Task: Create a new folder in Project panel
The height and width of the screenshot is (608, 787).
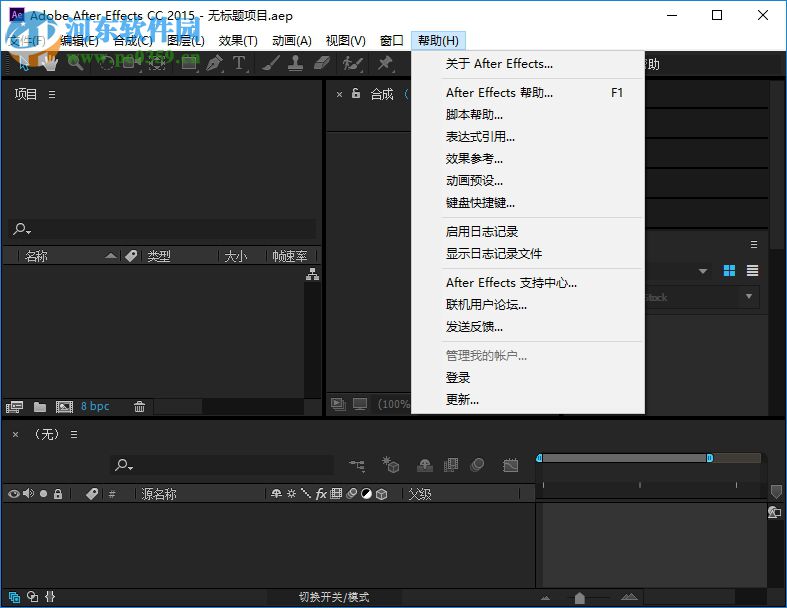Action: point(40,407)
